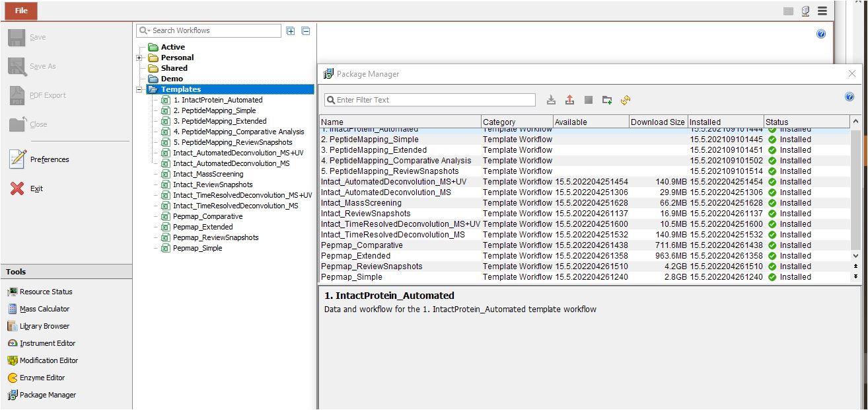The image size is (868, 410).
Task: Expand the Personal folder node
Action: [x=139, y=58]
